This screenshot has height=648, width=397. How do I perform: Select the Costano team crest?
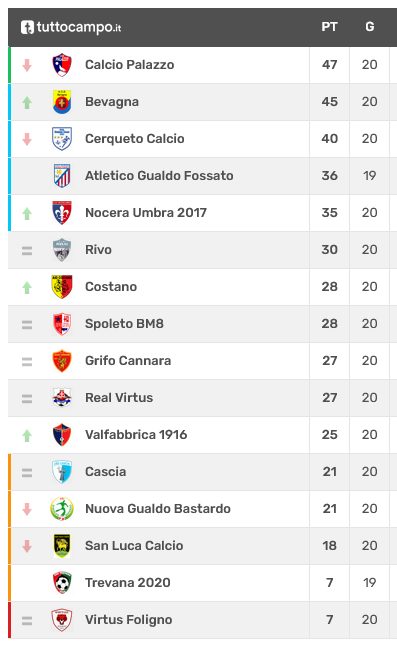click(x=62, y=287)
